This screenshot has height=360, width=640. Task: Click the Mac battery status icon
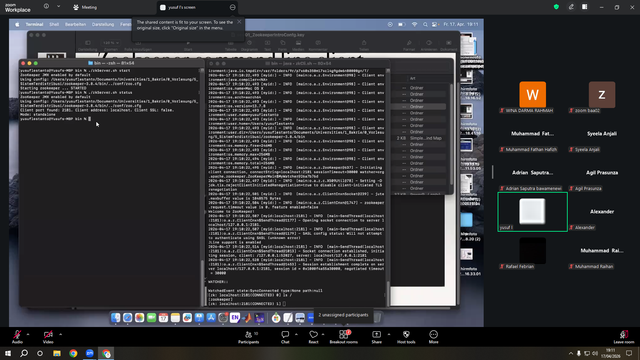[402, 24]
